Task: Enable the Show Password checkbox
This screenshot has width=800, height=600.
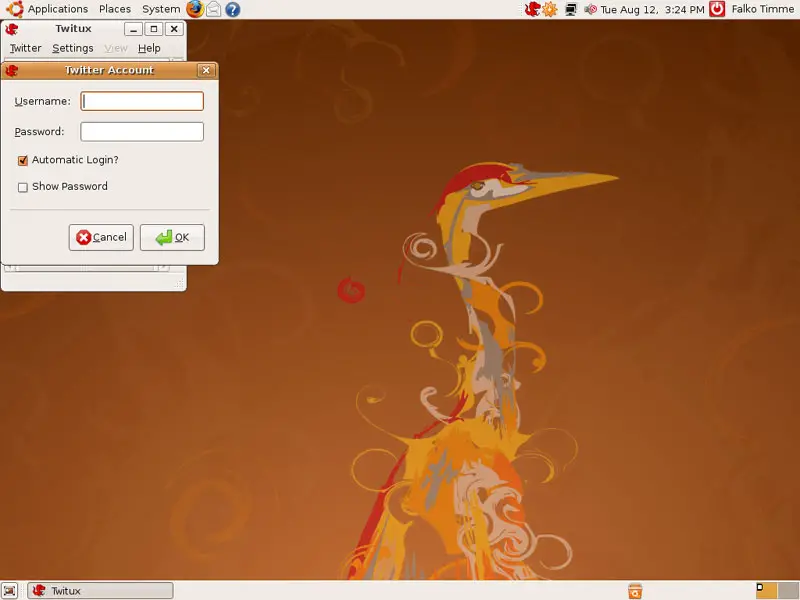Action: pyautogui.click(x=22, y=187)
